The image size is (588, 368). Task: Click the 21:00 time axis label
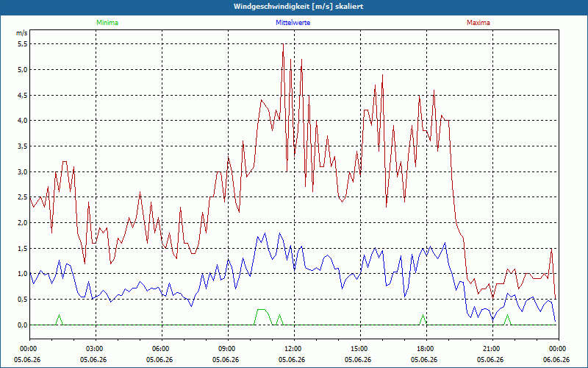click(x=492, y=349)
